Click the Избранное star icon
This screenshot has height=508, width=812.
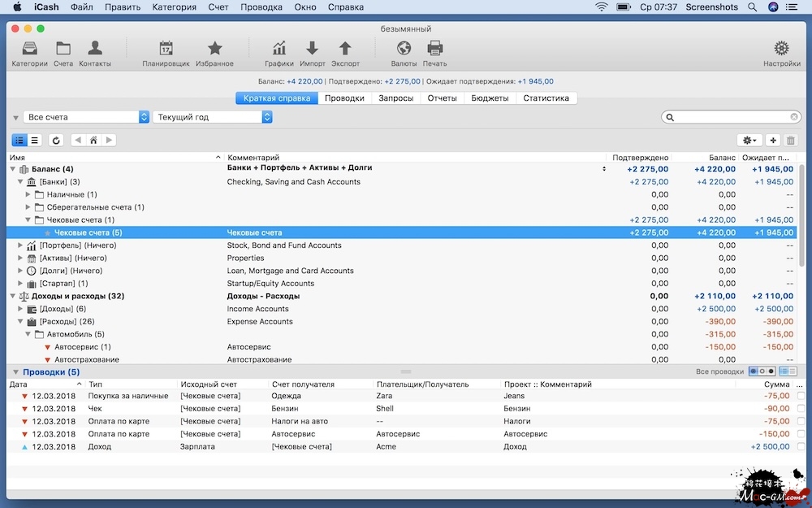[214, 49]
